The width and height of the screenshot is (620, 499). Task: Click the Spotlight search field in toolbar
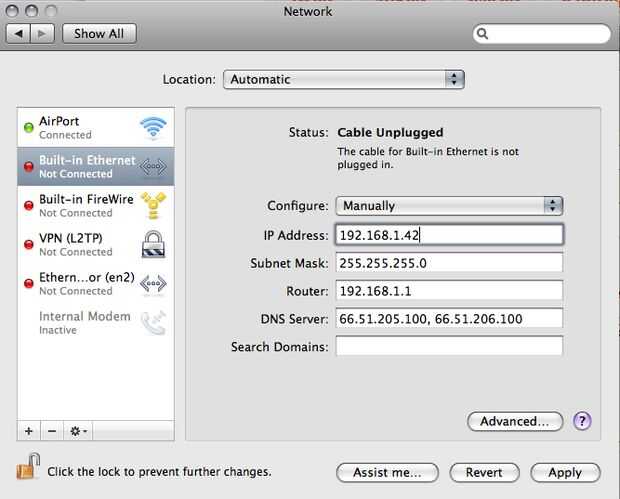coord(547,33)
